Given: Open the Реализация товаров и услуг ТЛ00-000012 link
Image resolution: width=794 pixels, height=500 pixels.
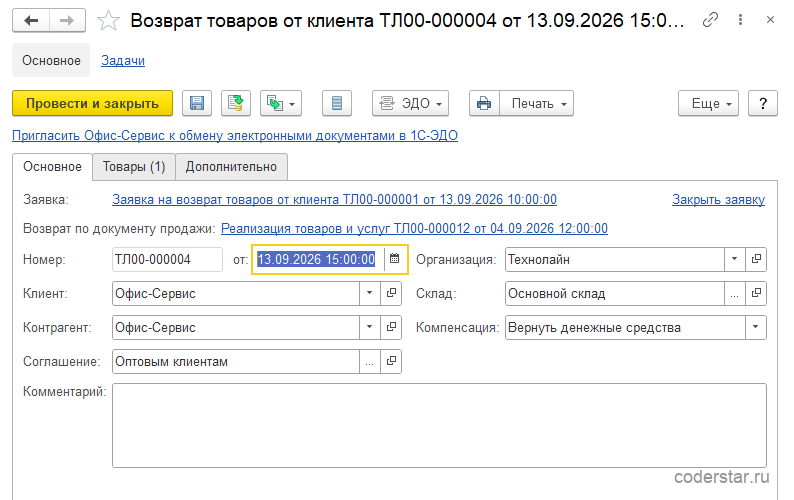Looking at the screenshot, I should (x=414, y=228).
